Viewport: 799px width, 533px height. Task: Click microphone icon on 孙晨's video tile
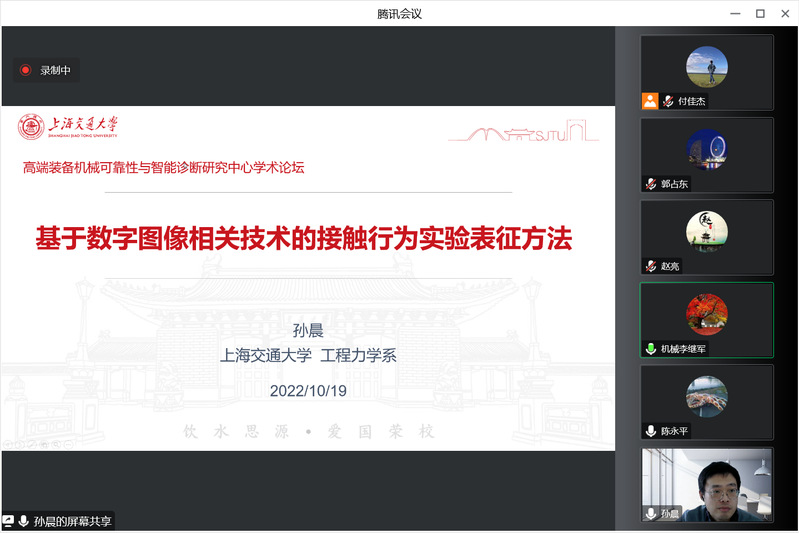point(652,514)
